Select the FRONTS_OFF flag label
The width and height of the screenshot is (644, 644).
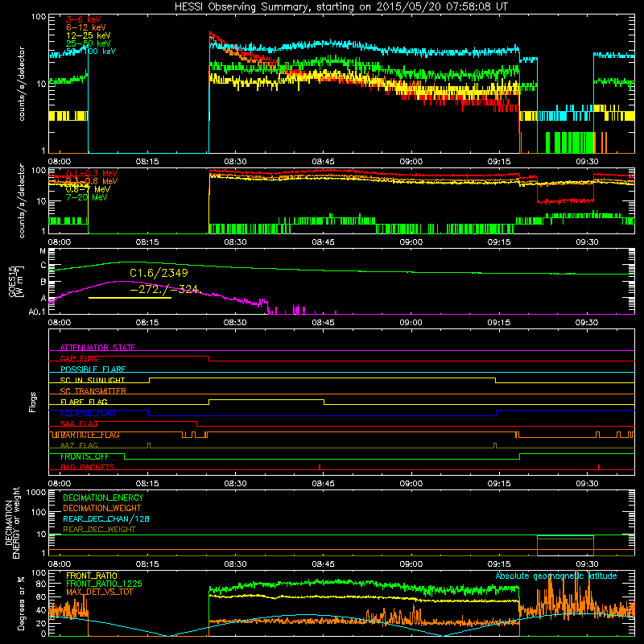[85, 456]
